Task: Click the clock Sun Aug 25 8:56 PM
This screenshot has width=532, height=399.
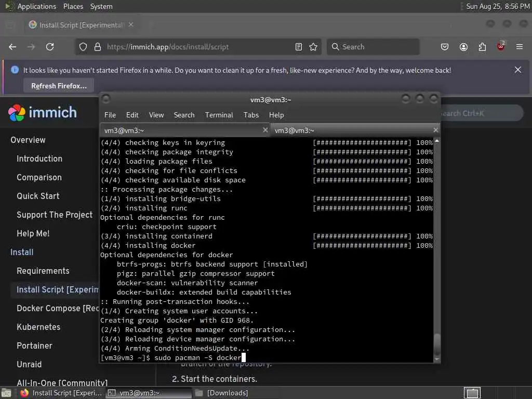Action: coord(497,6)
